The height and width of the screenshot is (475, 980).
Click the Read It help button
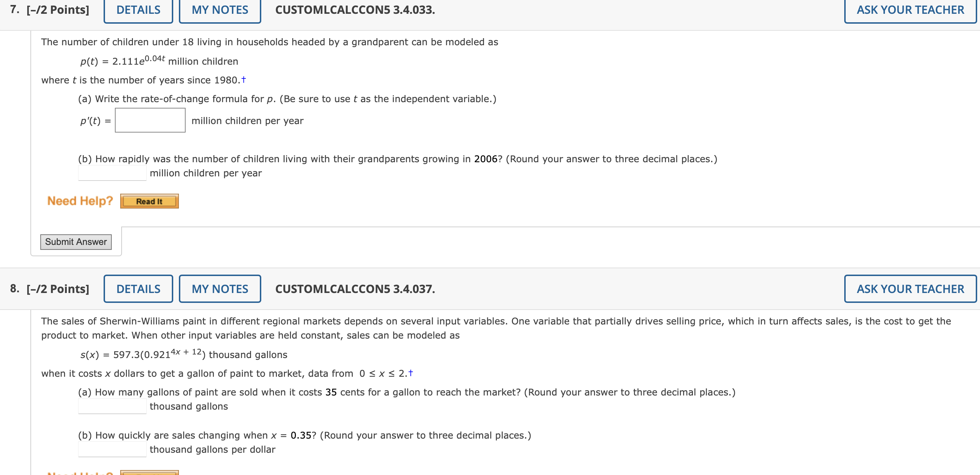click(x=149, y=201)
